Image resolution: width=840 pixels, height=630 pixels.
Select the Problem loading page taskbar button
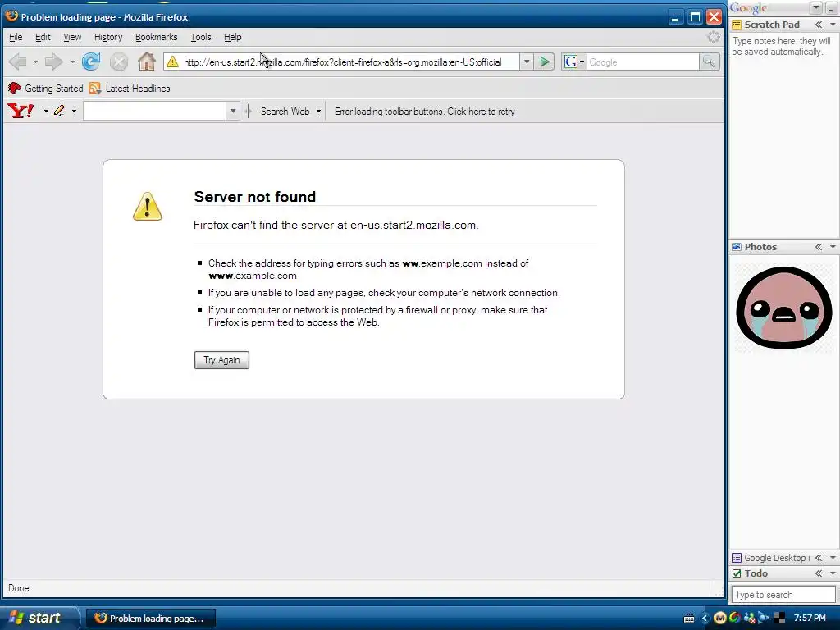point(151,619)
